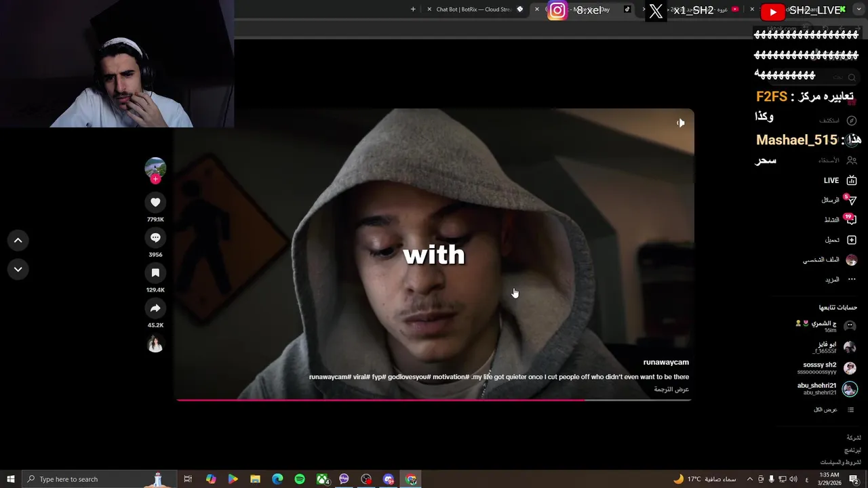
Task: Follow creator with the red plus badge
Action: point(155,179)
